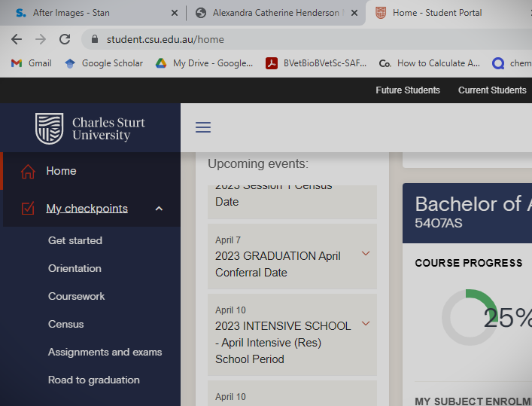Expand the April 7 GRADUATION event chevron
Image resolution: width=532 pixels, height=406 pixels.
(x=366, y=253)
